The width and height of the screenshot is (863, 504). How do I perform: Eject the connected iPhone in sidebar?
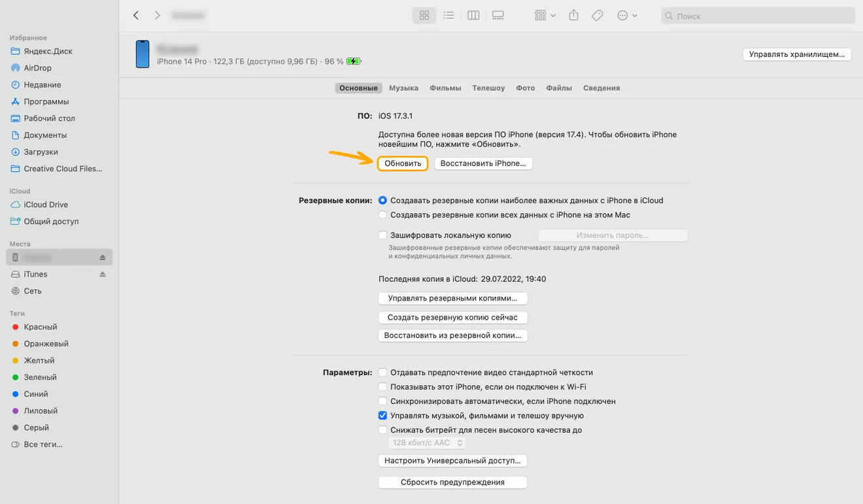tap(103, 258)
